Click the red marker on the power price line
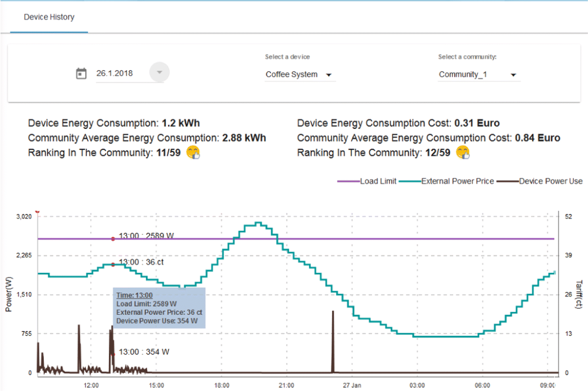Image resolution: width=588 pixels, height=391 pixels. pos(113,265)
